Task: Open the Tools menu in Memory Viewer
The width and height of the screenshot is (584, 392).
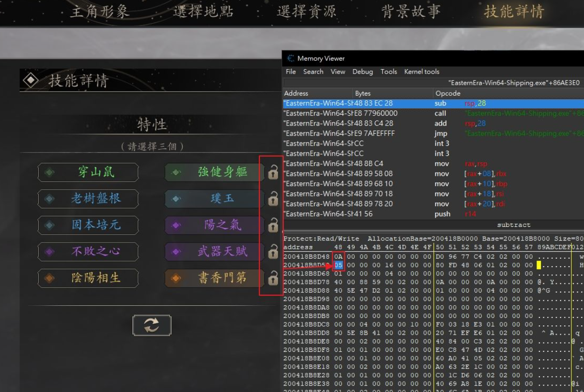Action: coord(389,72)
